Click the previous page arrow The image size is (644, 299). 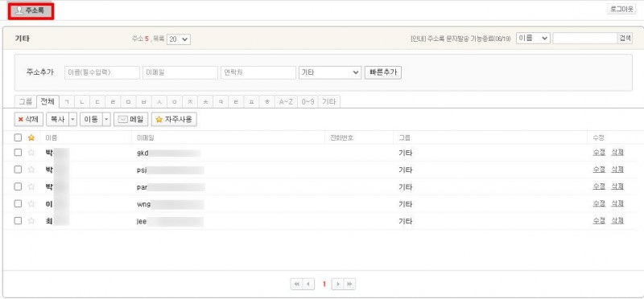(x=308, y=284)
